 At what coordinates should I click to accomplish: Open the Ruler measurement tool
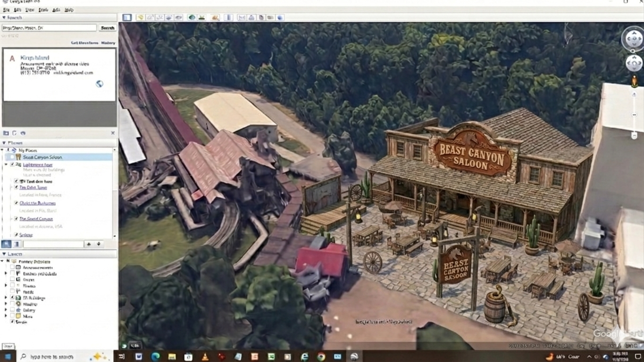click(229, 17)
